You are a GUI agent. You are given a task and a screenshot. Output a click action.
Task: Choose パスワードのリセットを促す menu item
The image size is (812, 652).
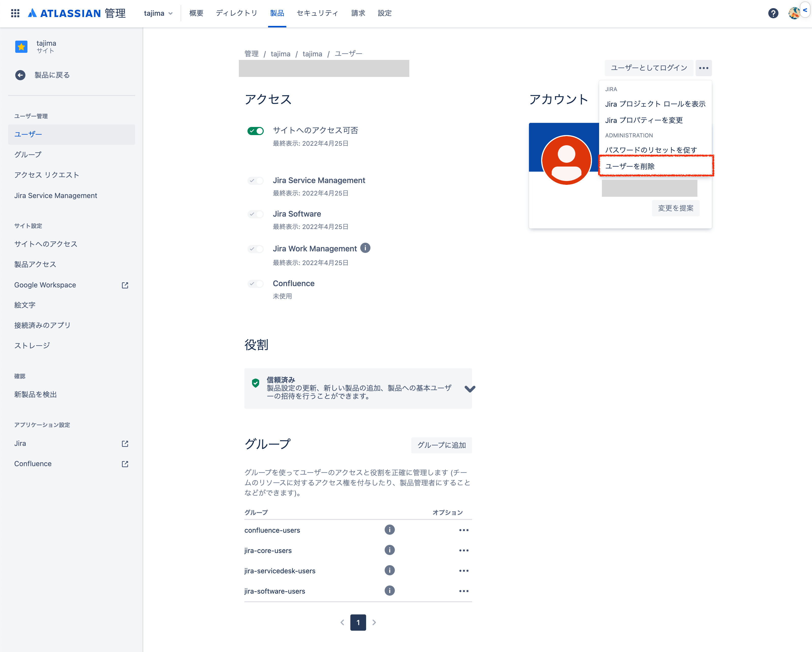point(656,150)
